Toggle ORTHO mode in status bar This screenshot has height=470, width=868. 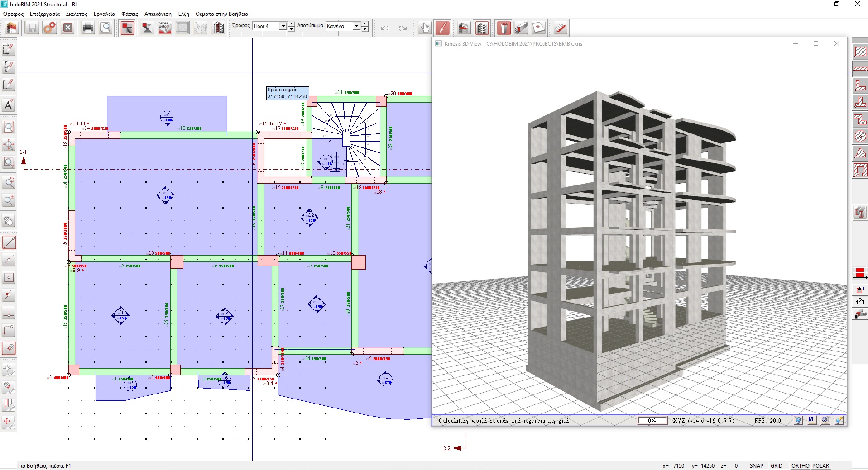tap(800, 465)
